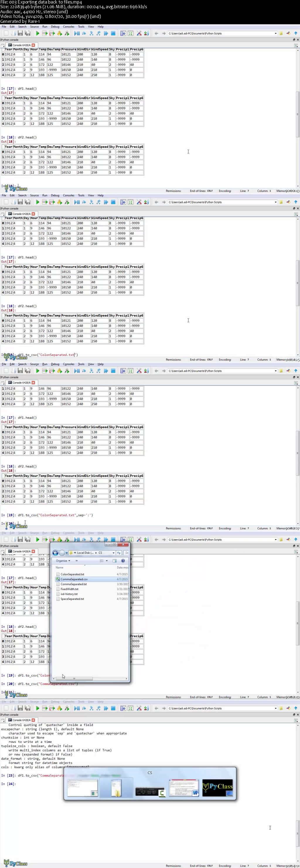Click Run cell icon in task switcher frame

point(45,708)
